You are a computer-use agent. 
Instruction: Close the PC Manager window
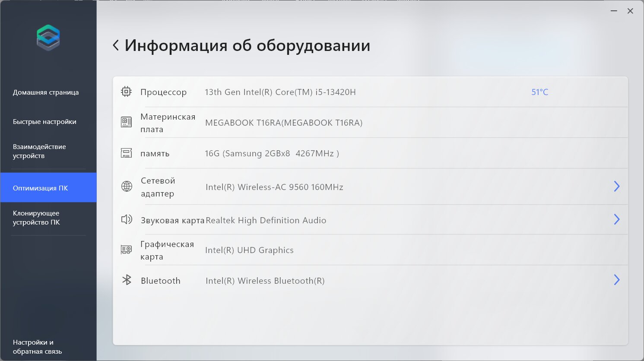[x=630, y=11]
